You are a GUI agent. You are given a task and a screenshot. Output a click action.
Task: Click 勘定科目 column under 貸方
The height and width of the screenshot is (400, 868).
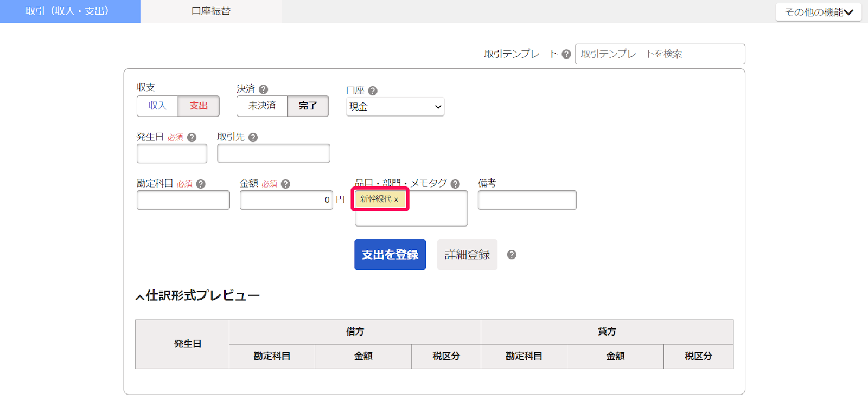click(x=524, y=357)
